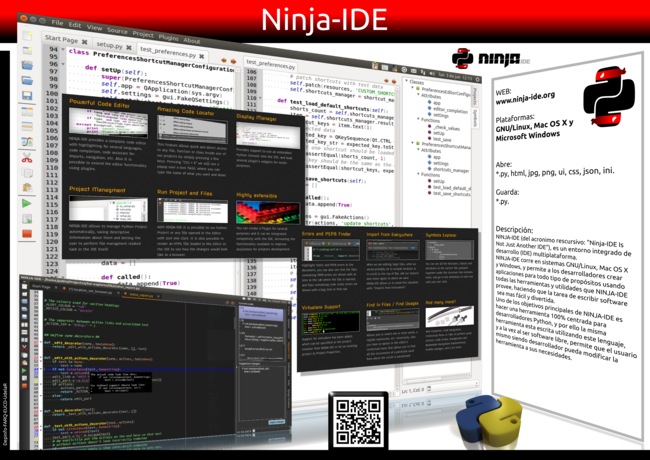Toggle the code fold arrow at line 96
The image size is (650, 460).
63,64
